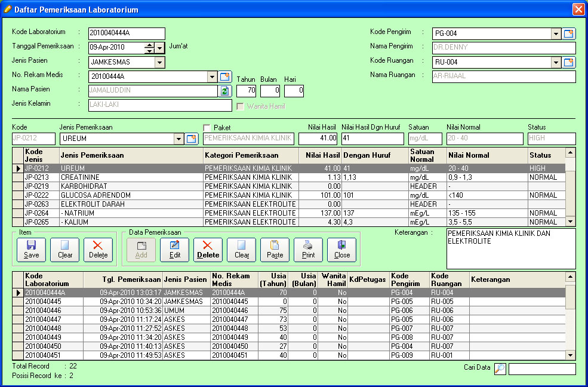This screenshot has height=387, width=588.
Task: Open the Tanggal Pemeriksaan calendar dropdown
Action: pos(160,48)
